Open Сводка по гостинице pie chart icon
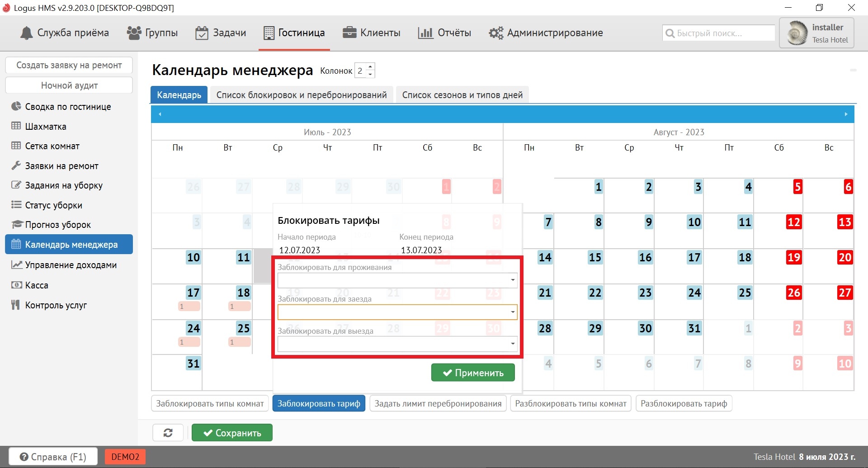This screenshot has width=868, height=468. pyautogui.click(x=16, y=106)
